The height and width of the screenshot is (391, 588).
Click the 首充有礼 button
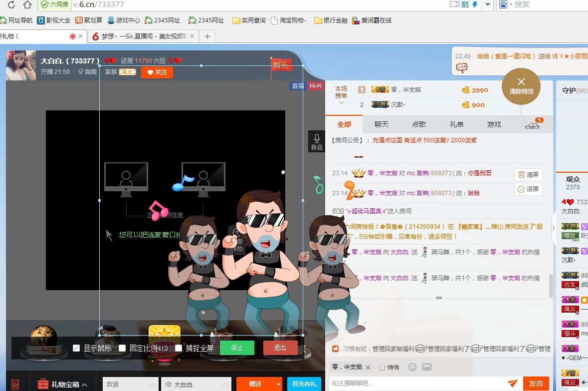[x=304, y=384]
